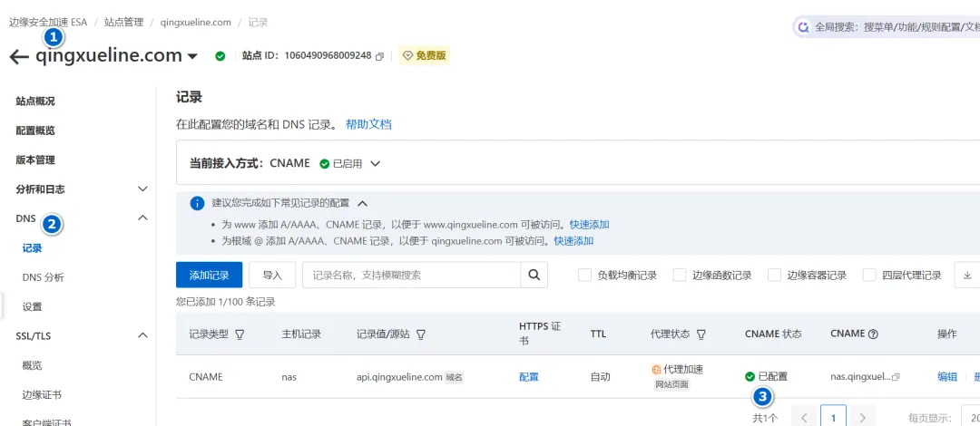The height and width of the screenshot is (426, 980).
Task: Click the 免费版 plan badge
Action: tap(424, 56)
